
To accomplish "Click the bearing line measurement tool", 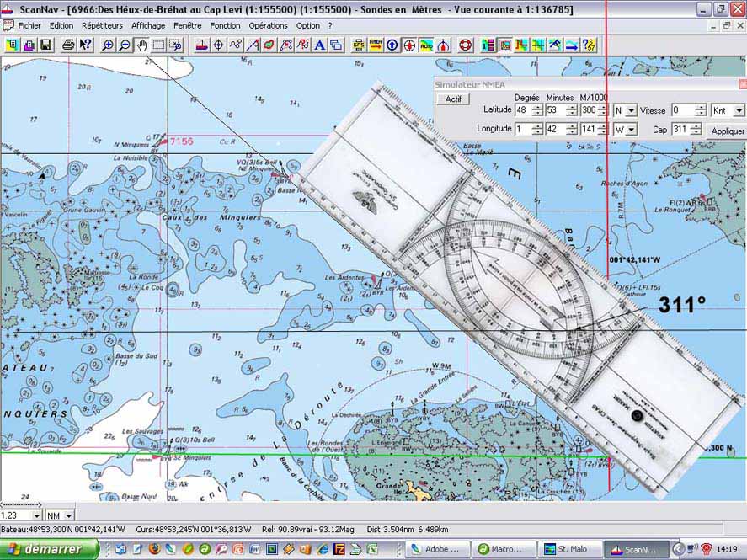I will point(253,45).
